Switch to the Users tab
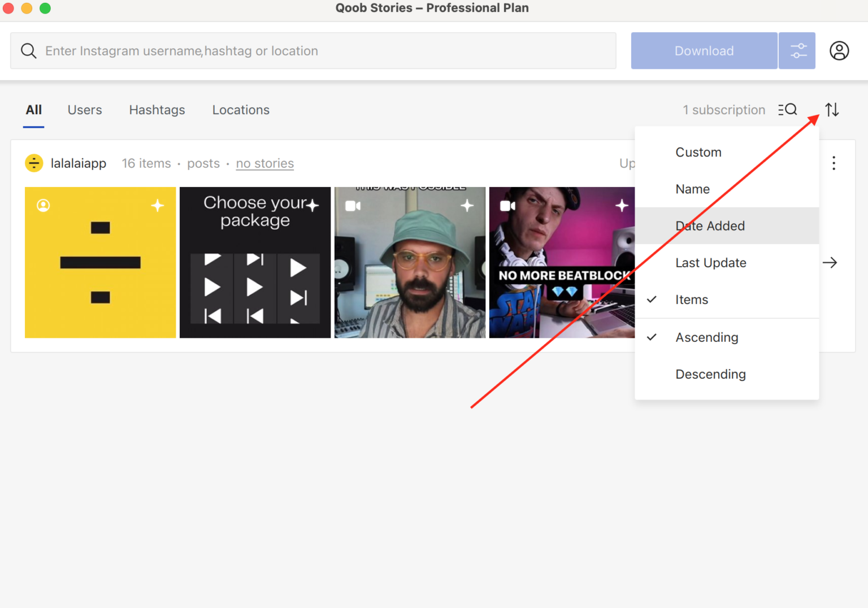 click(x=85, y=110)
